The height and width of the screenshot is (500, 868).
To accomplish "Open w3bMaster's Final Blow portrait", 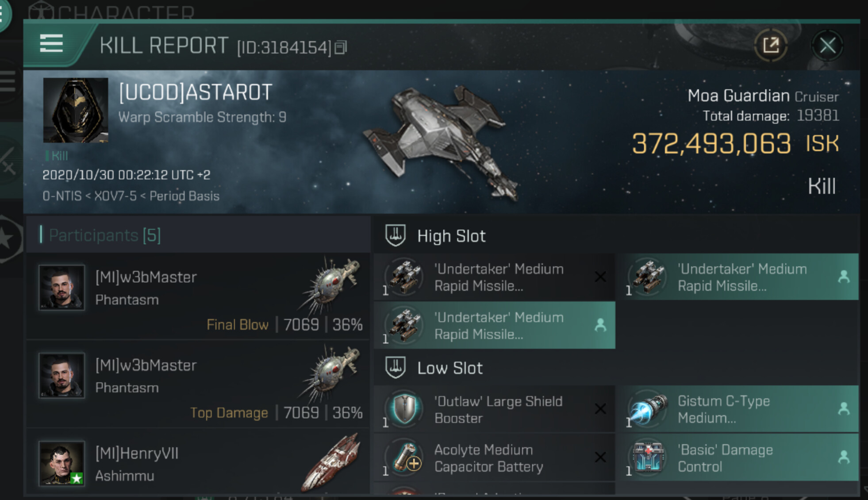I will tap(61, 288).
